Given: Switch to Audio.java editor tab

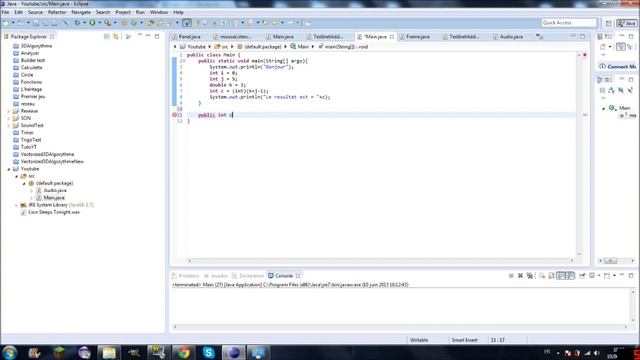Looking at the screenshot, I should pos(511,37).
